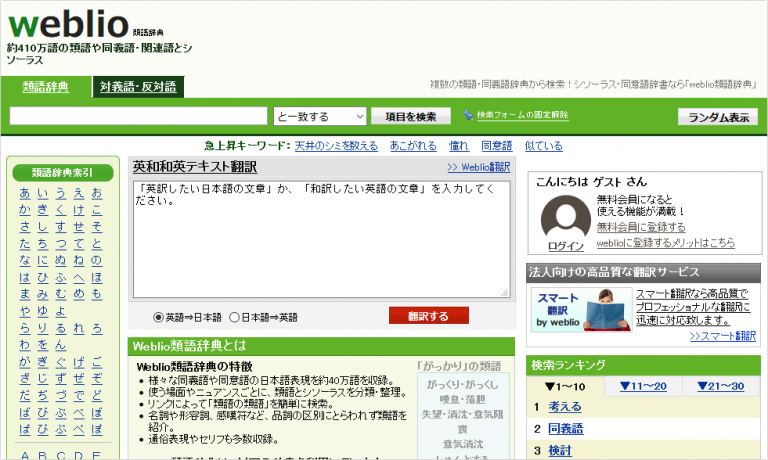Open ranking entry 考える
768x460 pixels.
pos(565,407)
